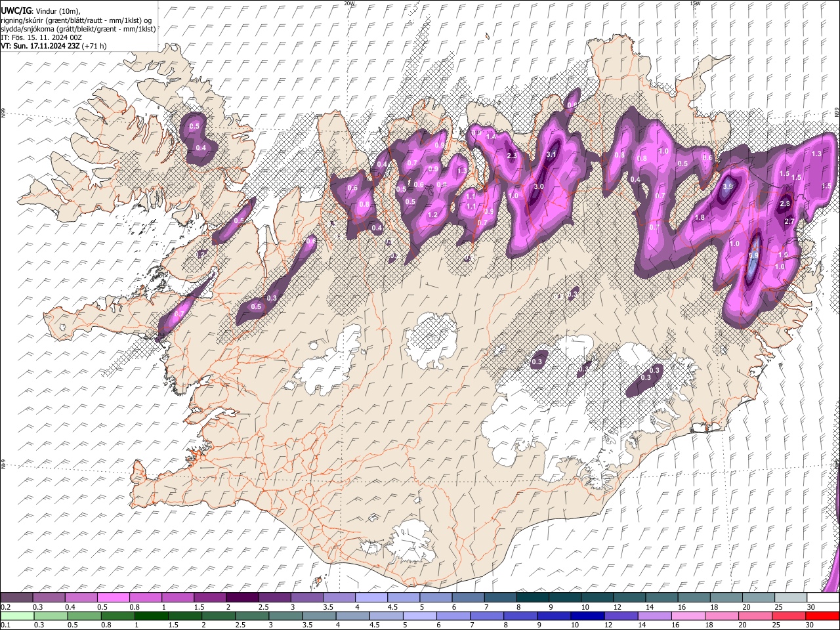Click the 5.9 precipitation peak value on the map
The height and width of the screenshot is (630, 840).
click(x=753, y=256)
